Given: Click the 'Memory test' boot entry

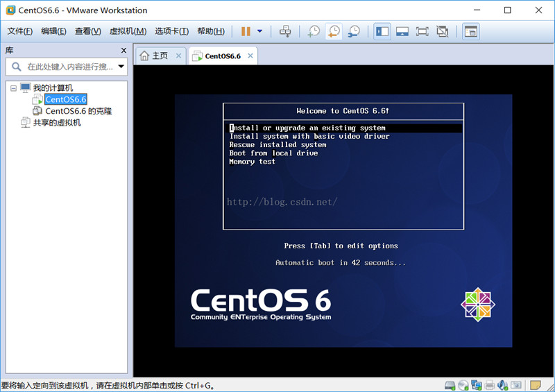Looking at the screenshot, I should pos(252,162).
